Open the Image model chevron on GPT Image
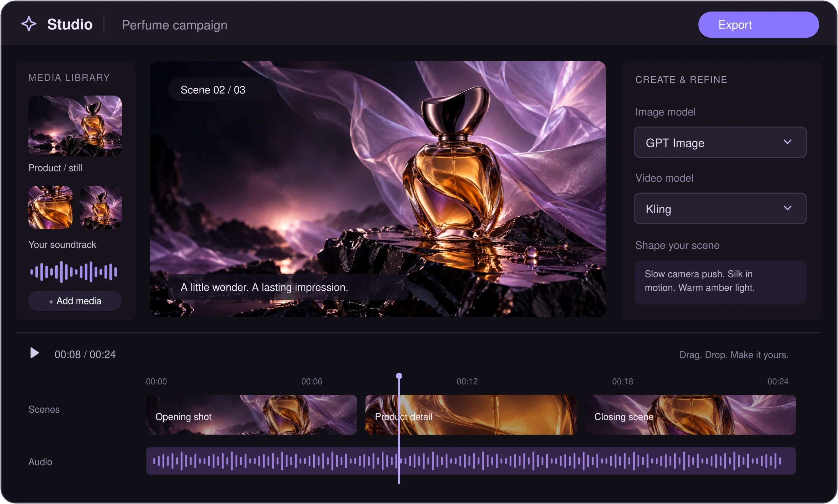Image resolution: width=838 pixels, height=504 pixels. [787, 142]
